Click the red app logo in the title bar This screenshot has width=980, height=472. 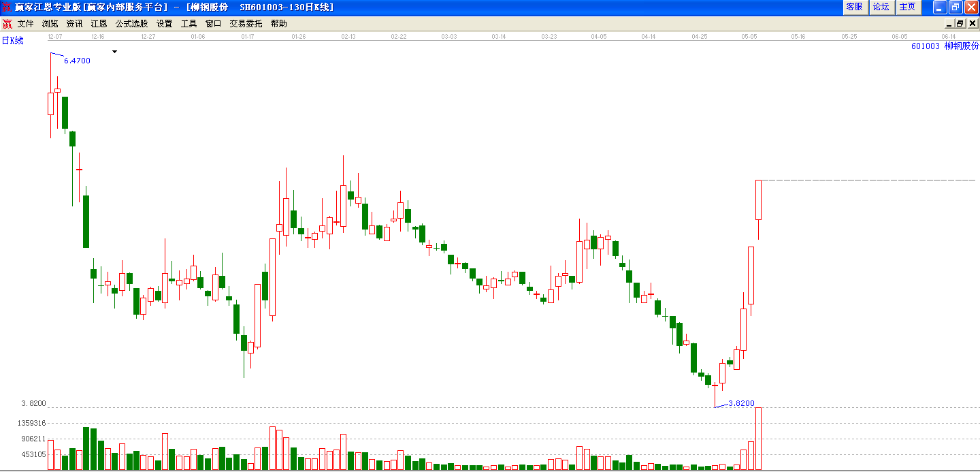(x=7, y=7)
